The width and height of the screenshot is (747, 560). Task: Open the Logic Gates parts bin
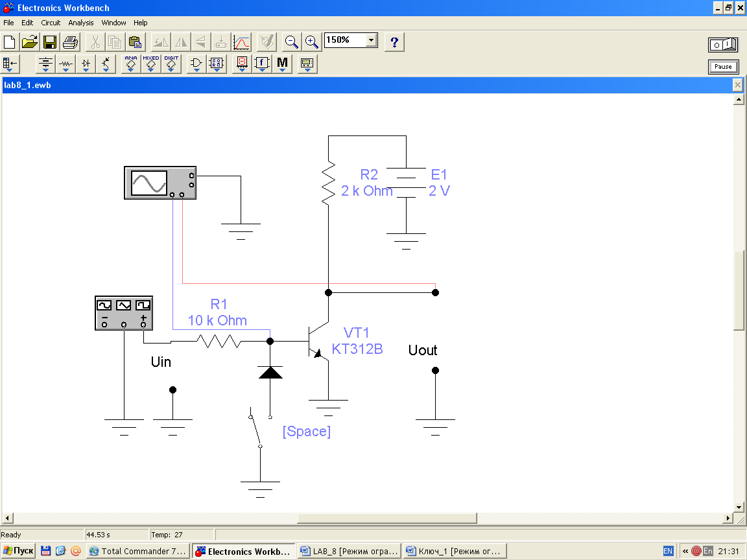[196, 64]
